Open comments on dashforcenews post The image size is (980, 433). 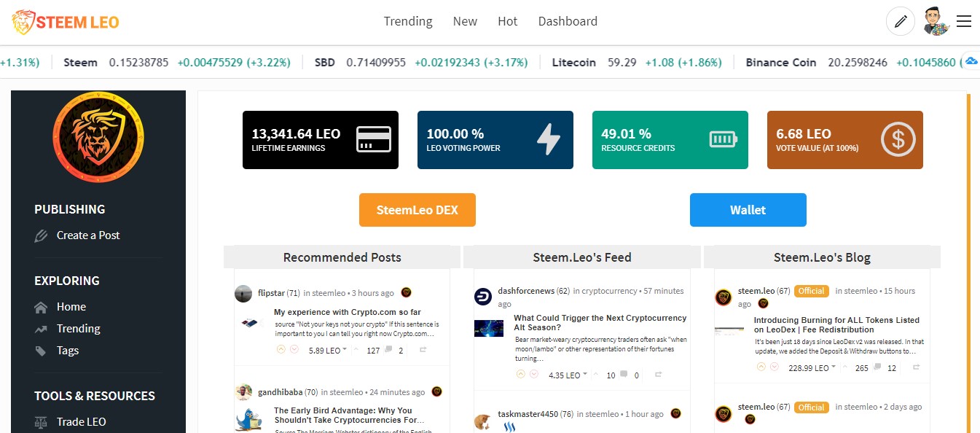pos(624,375)
